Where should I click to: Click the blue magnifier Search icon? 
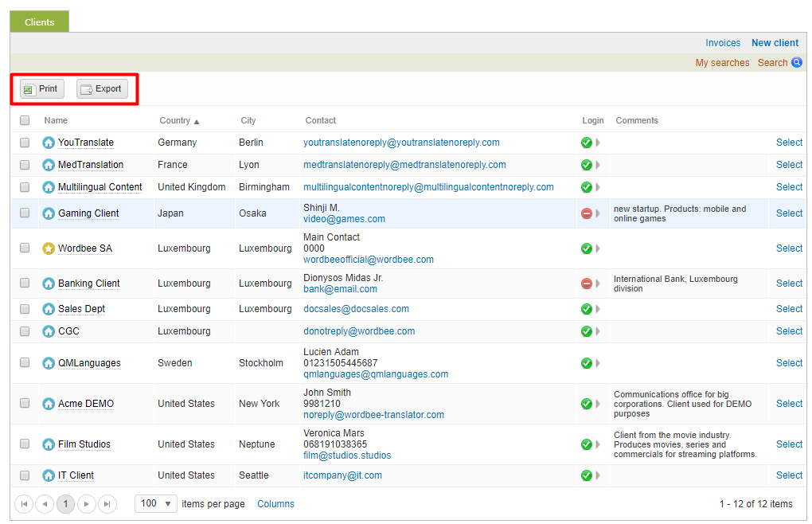pyautogui.click(x=797, y=62)
